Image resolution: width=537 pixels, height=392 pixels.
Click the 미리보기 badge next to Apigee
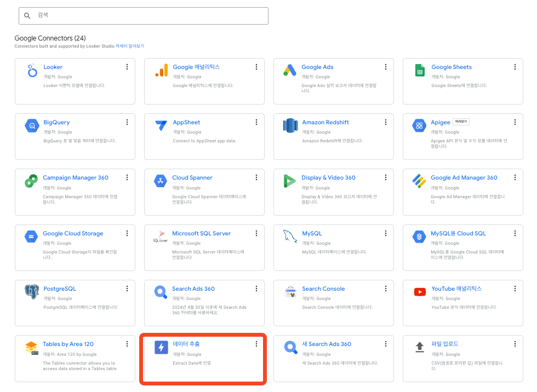click(x=461, y=122)
